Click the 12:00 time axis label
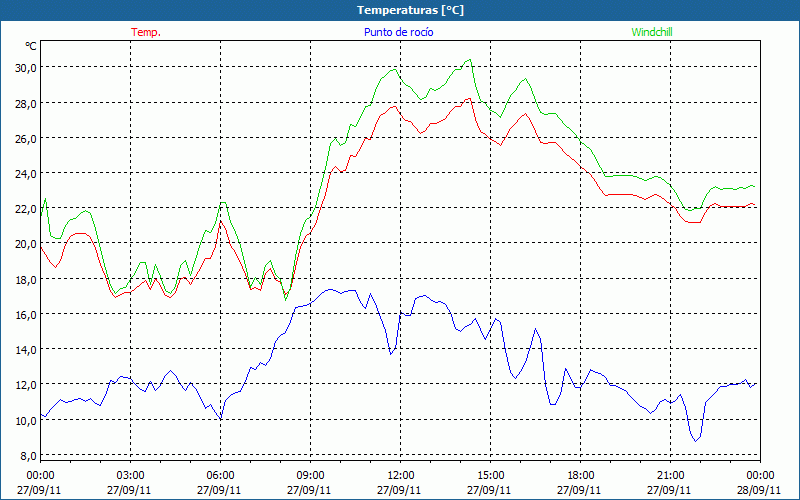The height and width of the screenshot is (500, 800). [x=401, y=475]
